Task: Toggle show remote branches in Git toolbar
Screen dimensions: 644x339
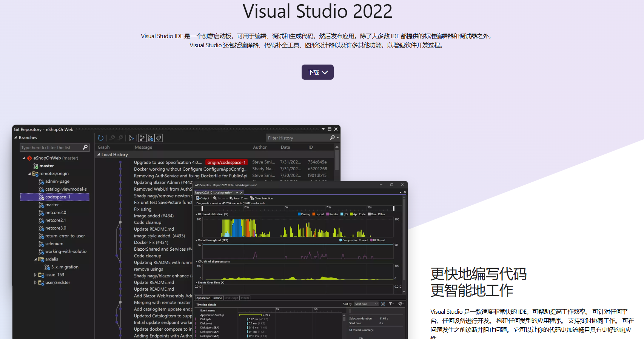Action: tap(150, 138)
